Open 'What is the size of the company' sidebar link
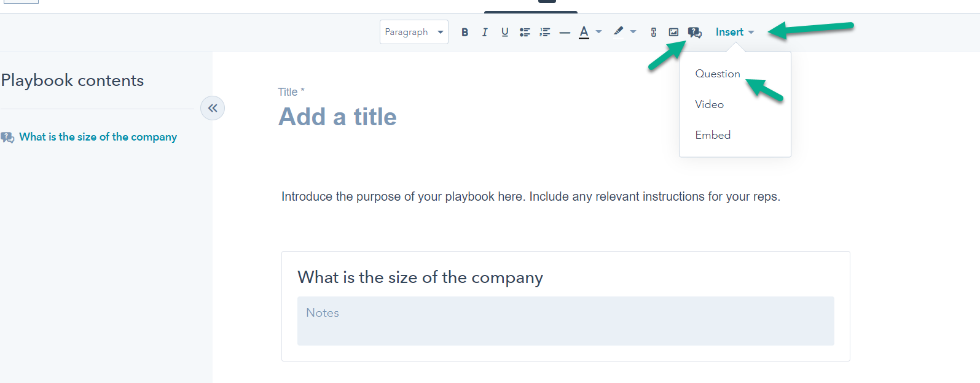This screenshot has height=383, width=980. tap(98, 137)
